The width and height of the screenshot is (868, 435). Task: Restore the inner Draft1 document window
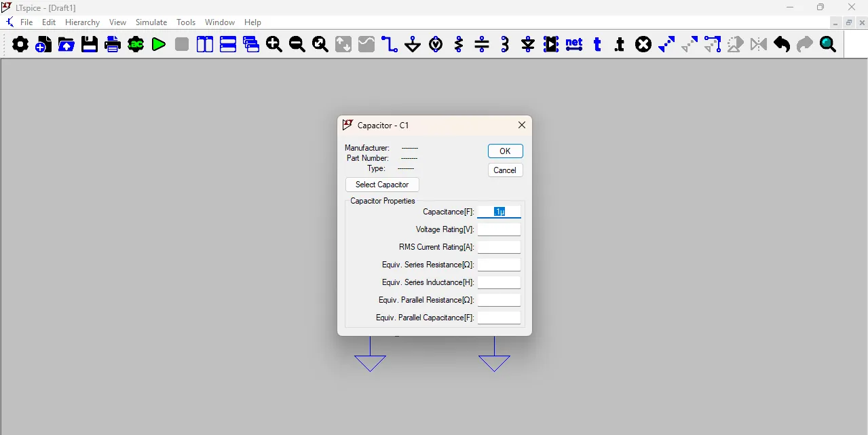click(848, 23)
